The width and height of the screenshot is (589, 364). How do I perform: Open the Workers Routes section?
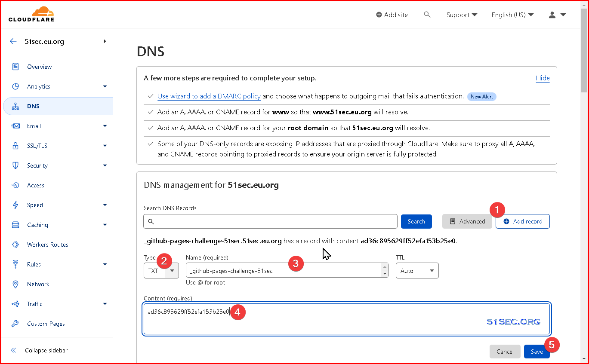pos(48,245)
